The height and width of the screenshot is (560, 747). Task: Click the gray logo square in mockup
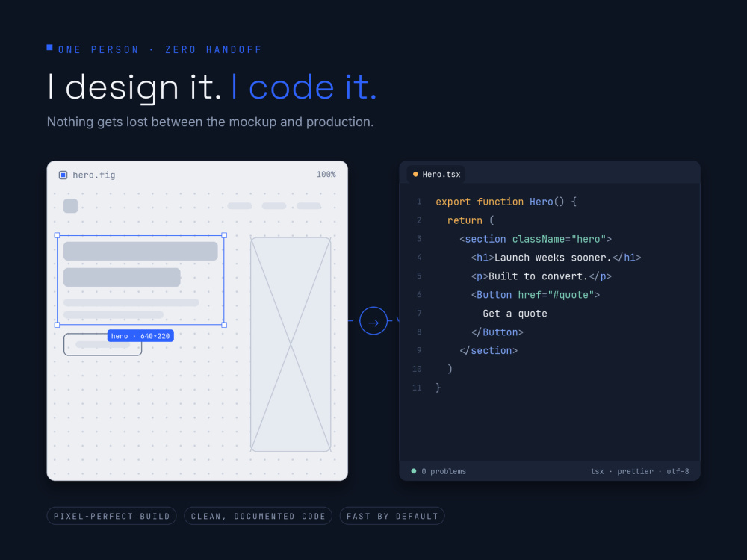[x=70, y=206]
